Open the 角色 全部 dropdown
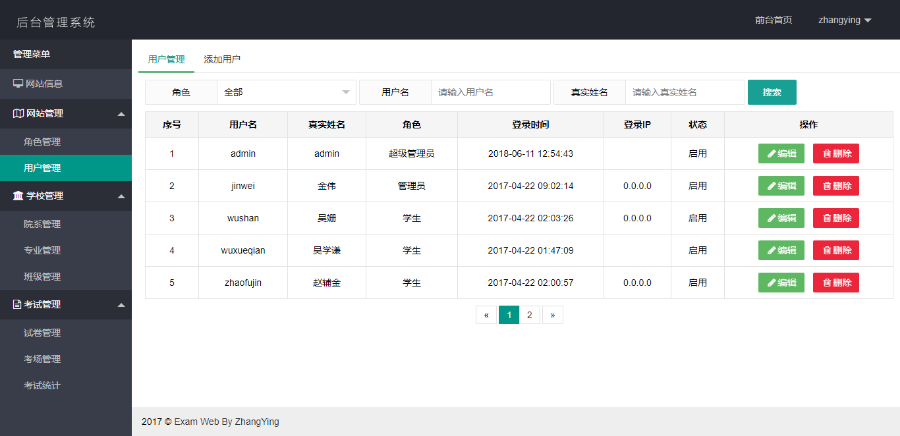 click(x=286, y=92)
